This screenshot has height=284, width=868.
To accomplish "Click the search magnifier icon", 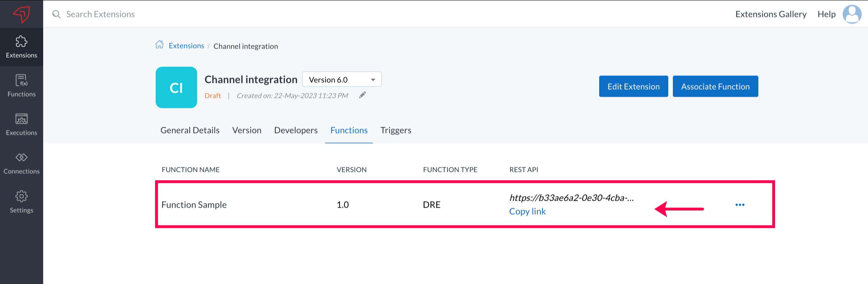I will [x=56, y=14].
